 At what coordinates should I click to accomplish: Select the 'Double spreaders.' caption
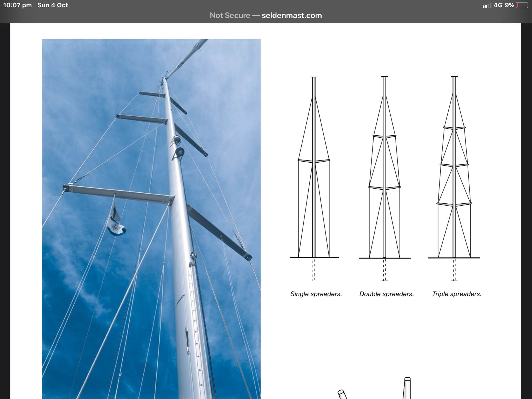click(386, 294)
